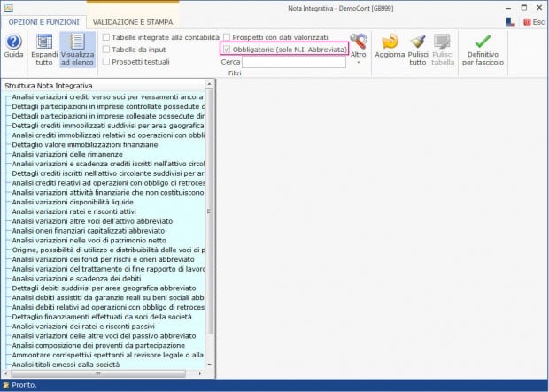Screen dimensions: 549x392
Task: Select Analisi variazioni disponibilità liquide
Action: point(73,202)
